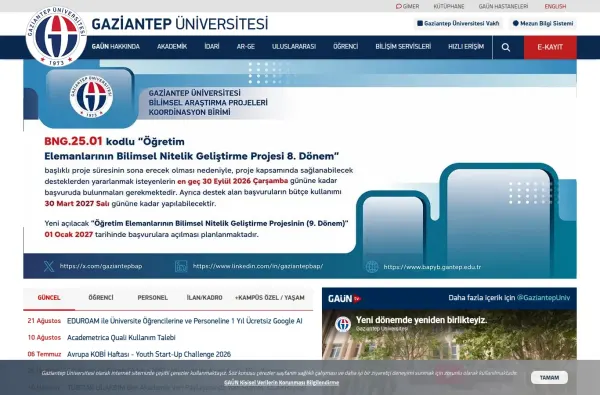This screenshot has height=395, width=600.
Task: Open the EDUROAM free Google AI announcement
Action: [184, 321]
